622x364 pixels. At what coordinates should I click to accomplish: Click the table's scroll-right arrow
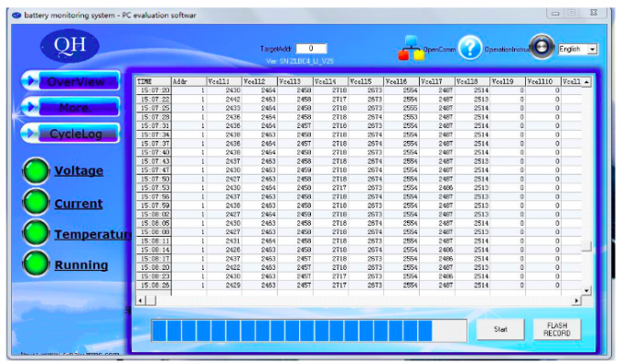[576, 301]
